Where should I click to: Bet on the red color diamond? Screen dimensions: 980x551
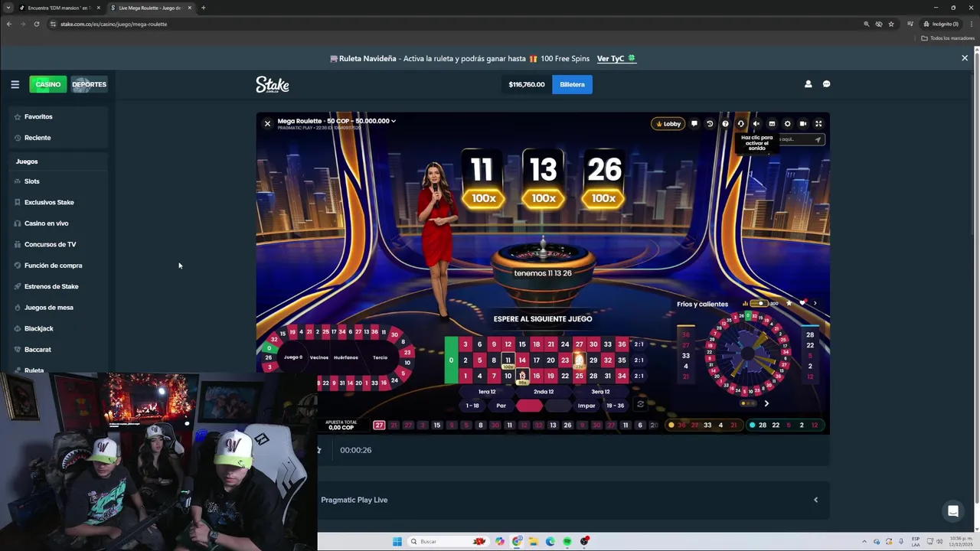coord(529,406)
